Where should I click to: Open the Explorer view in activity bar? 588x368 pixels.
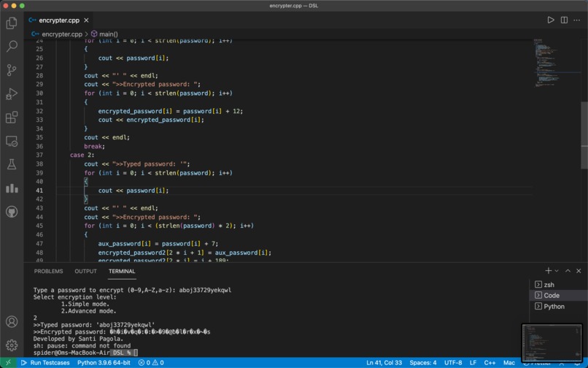coord(12,23)
